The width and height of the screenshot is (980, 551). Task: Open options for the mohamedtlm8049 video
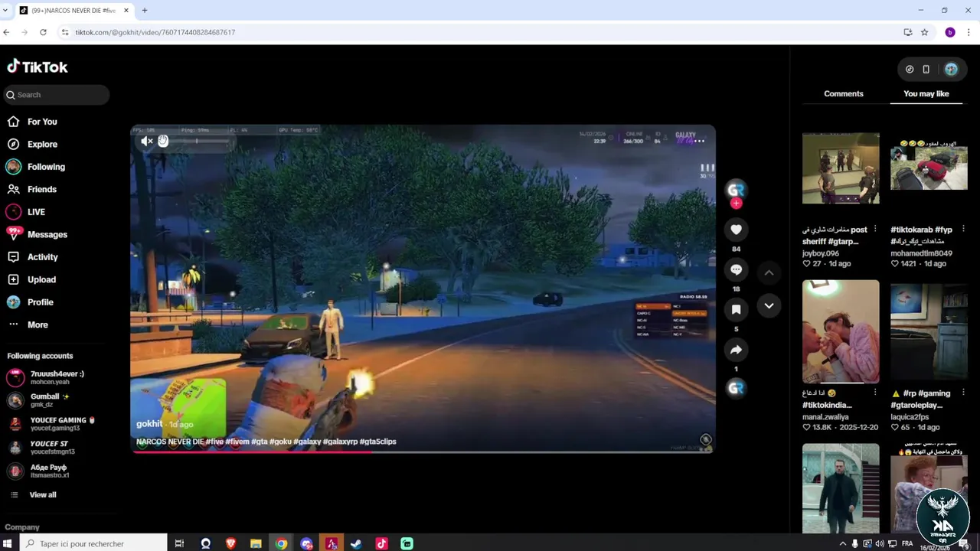[962, 229]
